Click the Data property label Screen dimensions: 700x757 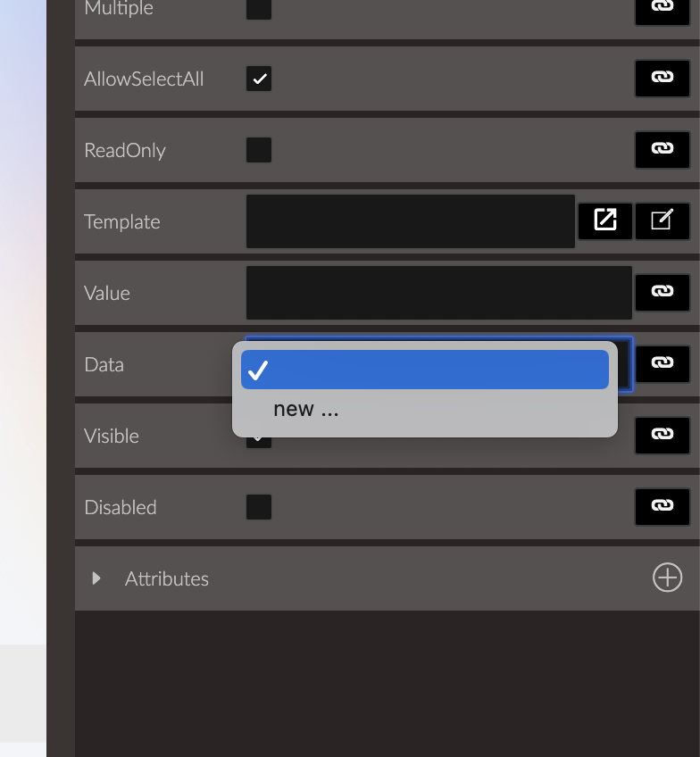tap(104, 365)
